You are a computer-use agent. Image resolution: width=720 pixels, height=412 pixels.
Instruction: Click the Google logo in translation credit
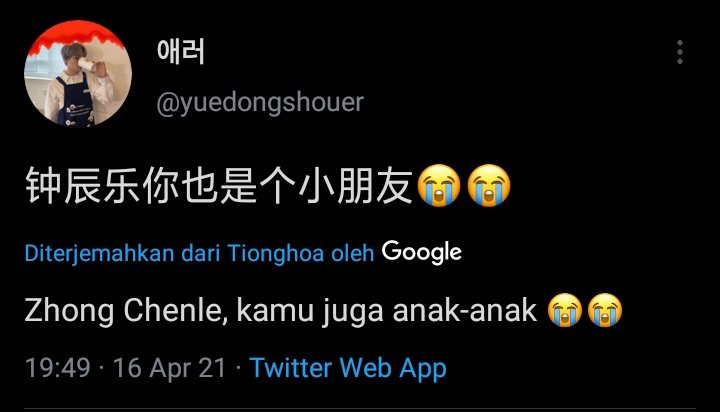[422, 252]
